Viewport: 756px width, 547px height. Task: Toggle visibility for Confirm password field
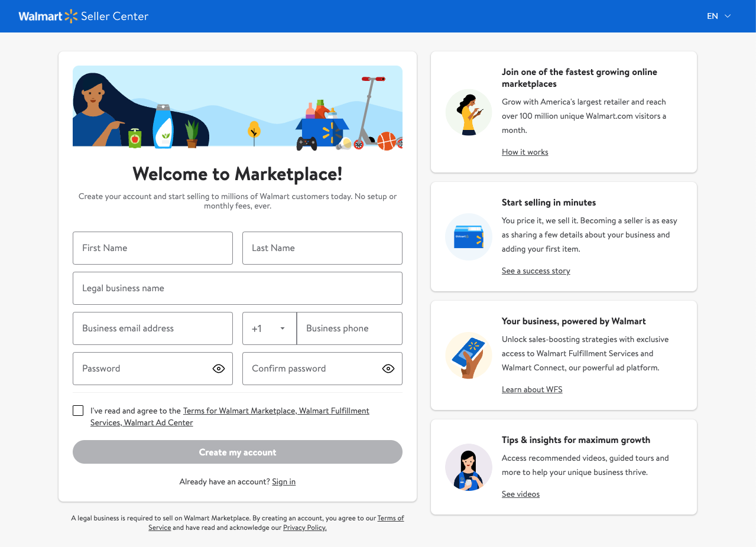tap(388, 369)
